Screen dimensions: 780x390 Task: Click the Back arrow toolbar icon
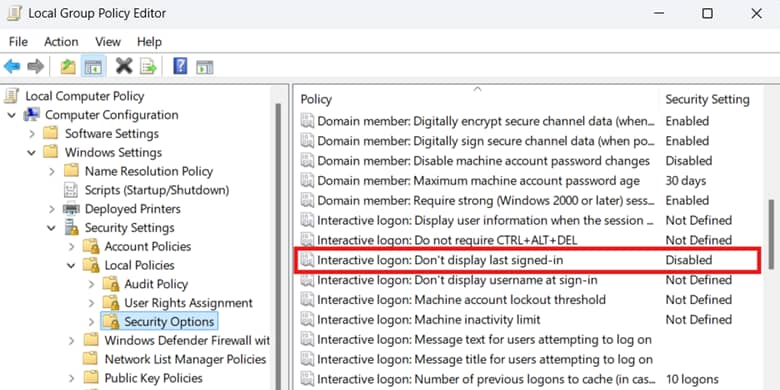click(12, 66)
